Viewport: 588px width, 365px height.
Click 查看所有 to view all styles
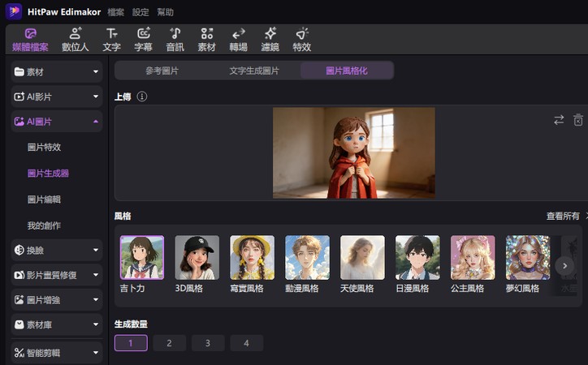point(563,216)
